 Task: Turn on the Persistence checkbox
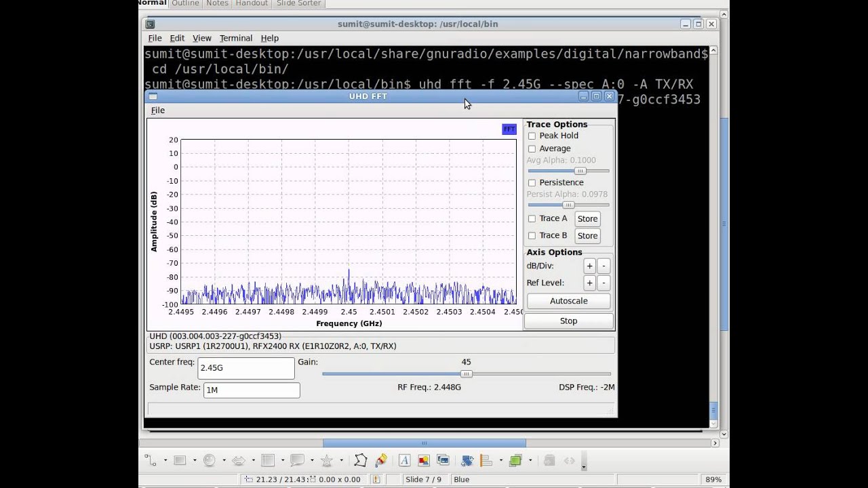[x=532, y=182]
